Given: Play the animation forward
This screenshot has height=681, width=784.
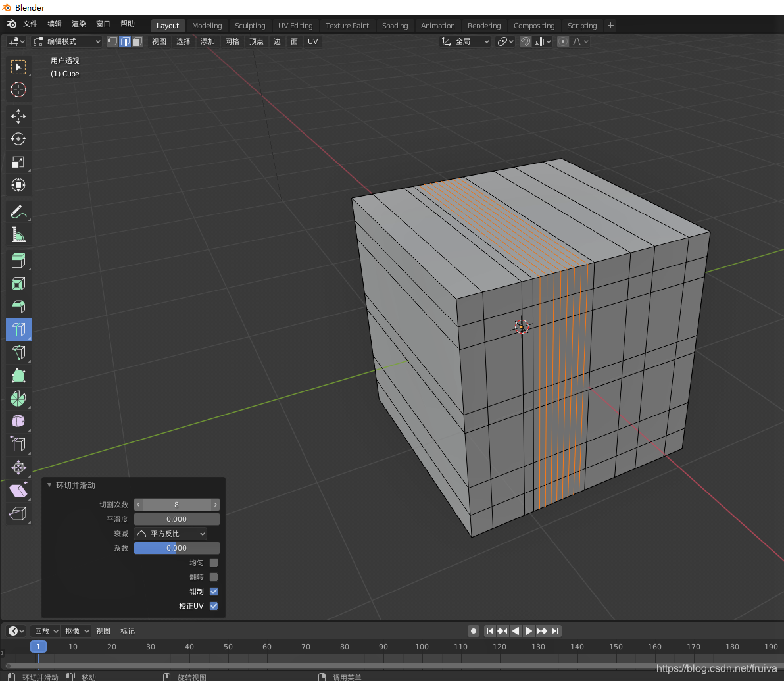Looking at the screenshot, I should coord(529,631).
